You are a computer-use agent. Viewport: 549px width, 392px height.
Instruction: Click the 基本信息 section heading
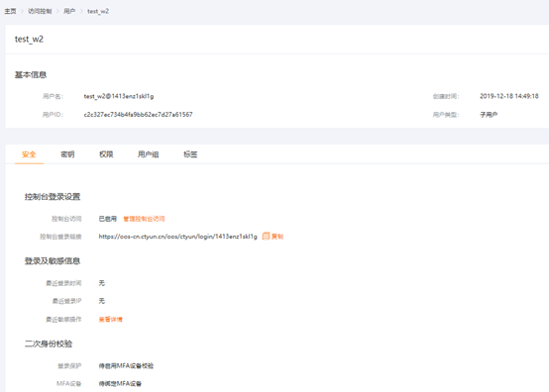(x=31, y=75)
